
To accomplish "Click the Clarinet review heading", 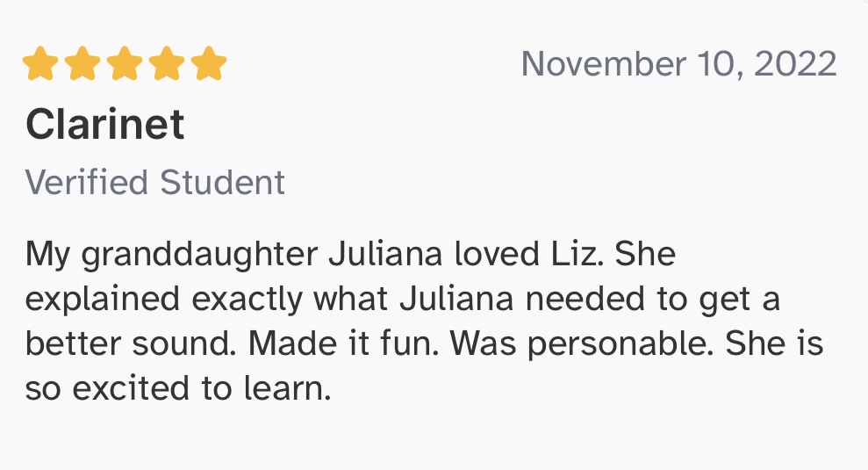I will click(104, 124).
